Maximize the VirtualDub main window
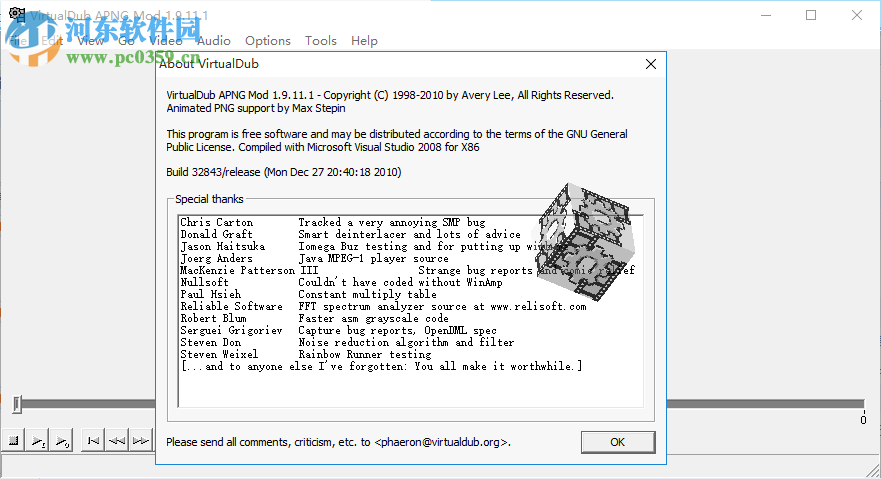Viewport: 881px width, 479px height. tap(811, 15)
